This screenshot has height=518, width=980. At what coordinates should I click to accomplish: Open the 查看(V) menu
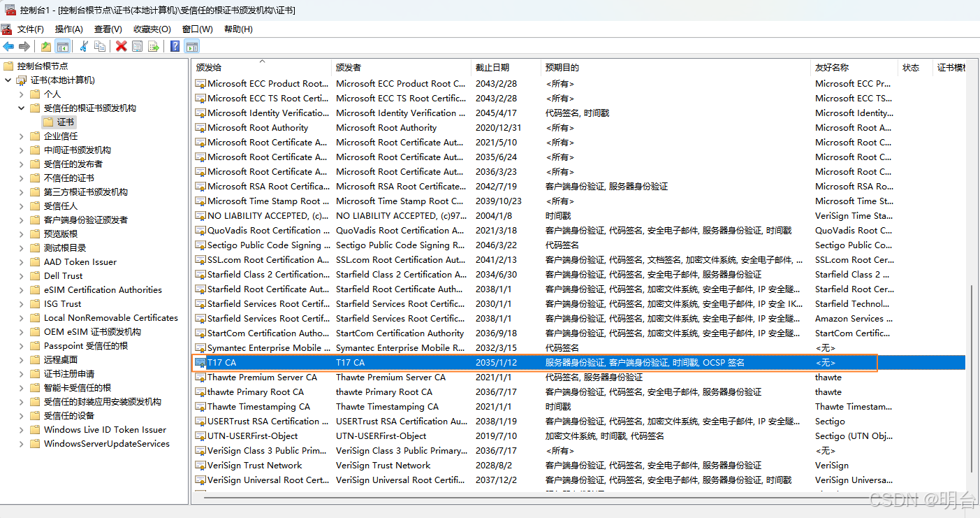[108, 29]
